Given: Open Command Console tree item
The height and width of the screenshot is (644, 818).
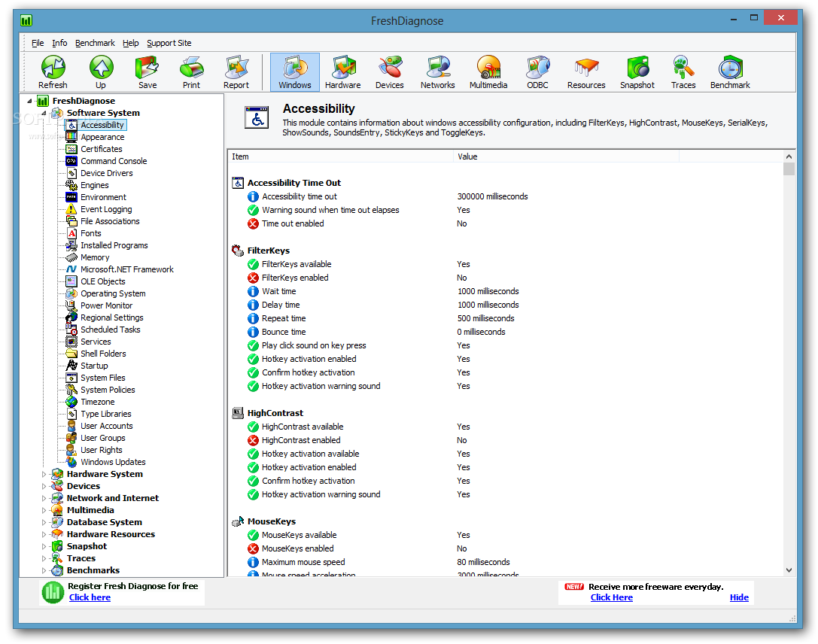Looking at the screenshot, I should tap(114, 161).
